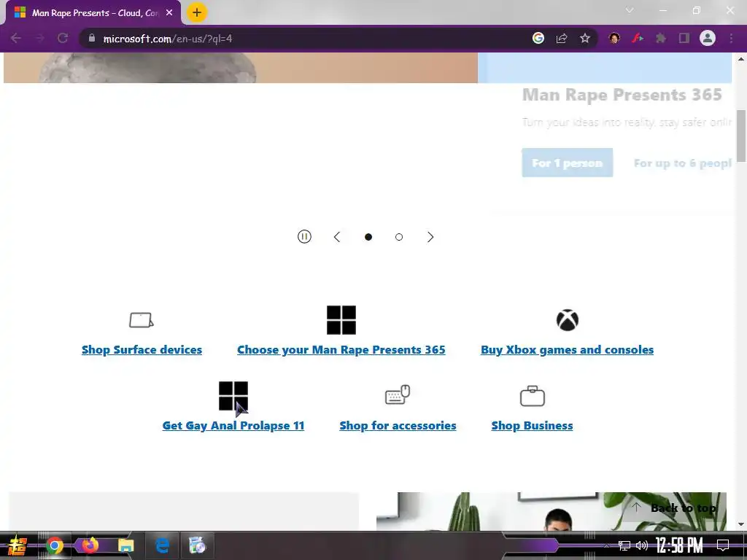Close the current browser tab
Image resolution: width=747 pixels, height=560 pixels.
click(169, 13)
